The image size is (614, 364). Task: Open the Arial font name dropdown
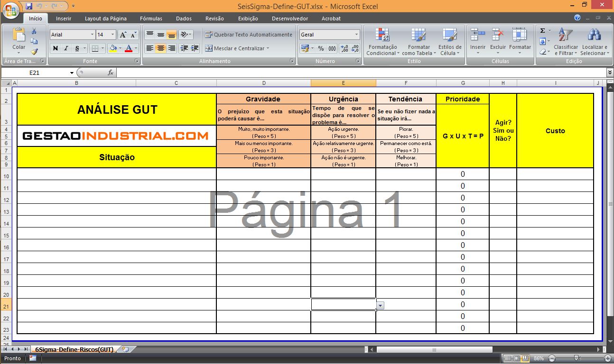pos(92,35)
